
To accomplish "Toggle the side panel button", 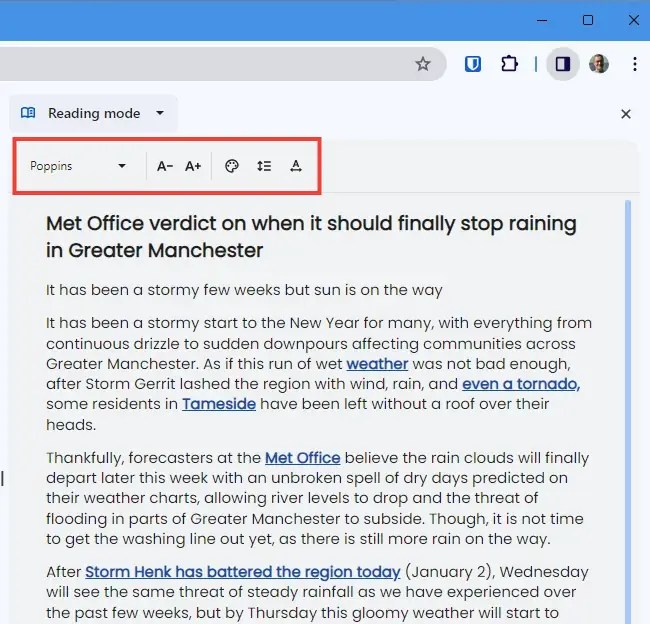I will pyautogui.click(x=563, y=64).
